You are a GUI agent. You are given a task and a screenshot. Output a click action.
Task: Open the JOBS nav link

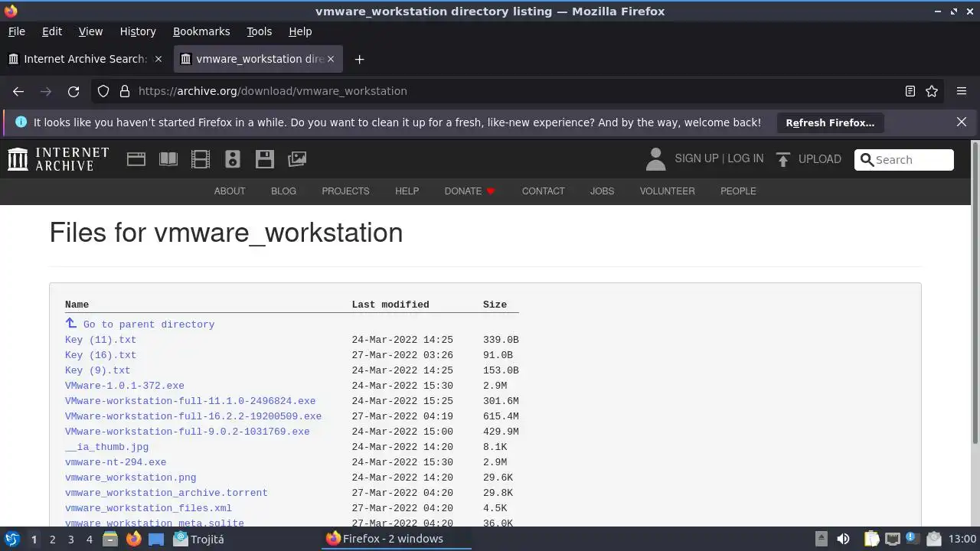(602, 191)
